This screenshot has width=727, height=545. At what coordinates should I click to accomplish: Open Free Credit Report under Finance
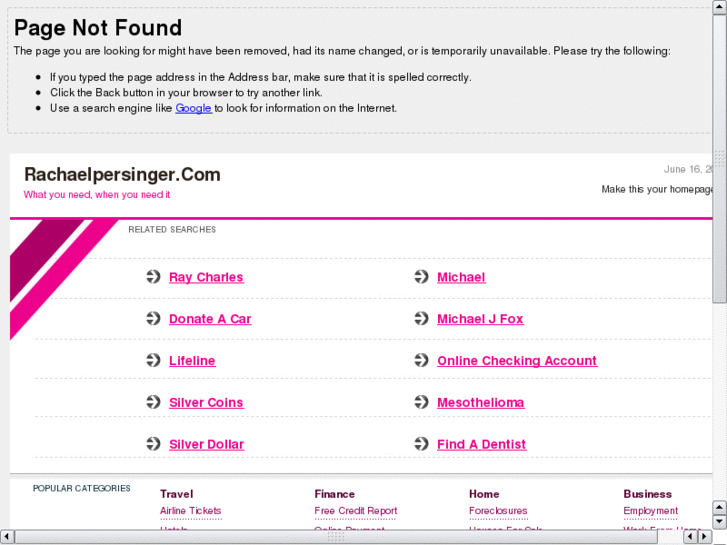355,511
